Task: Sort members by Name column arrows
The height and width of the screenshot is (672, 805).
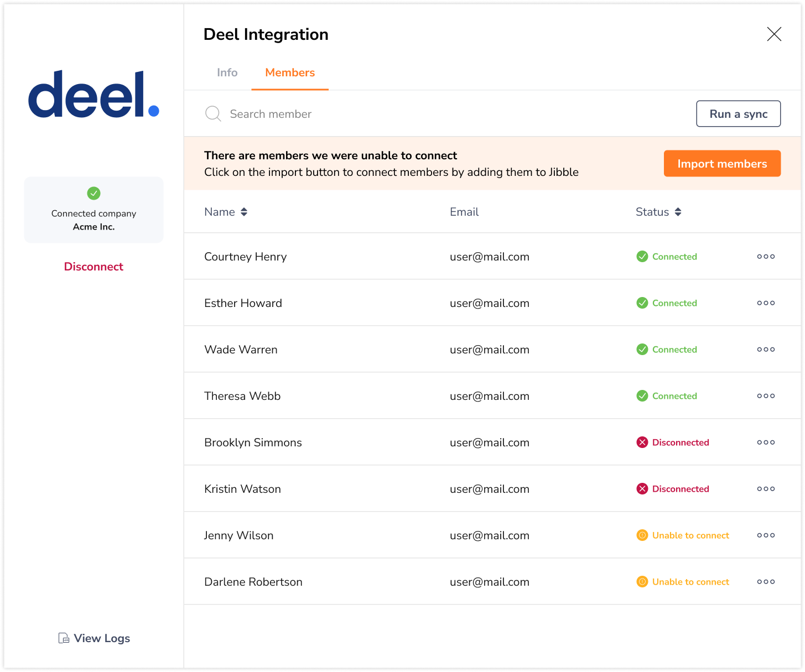Action: click(244, 212)
